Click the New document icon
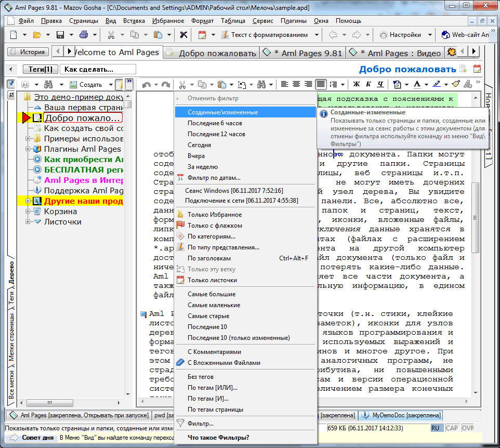Screen dimensions: 500x448 click(x=14, y=35)
